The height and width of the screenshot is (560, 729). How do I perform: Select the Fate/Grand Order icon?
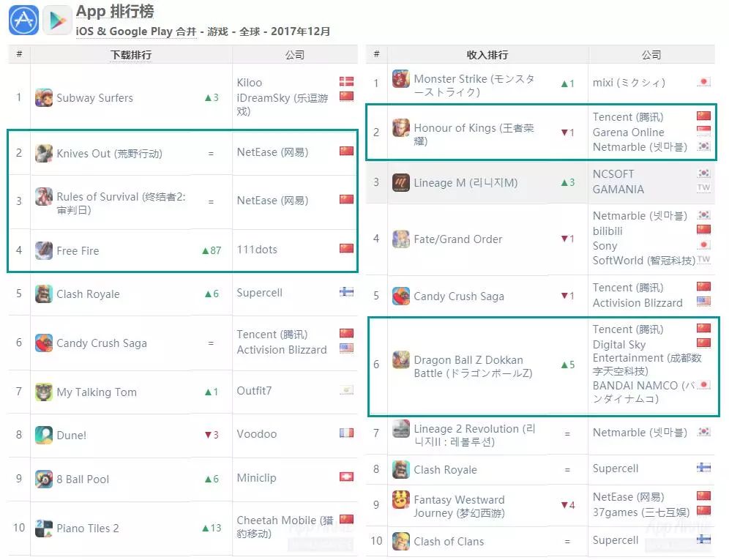pos(401,239)
